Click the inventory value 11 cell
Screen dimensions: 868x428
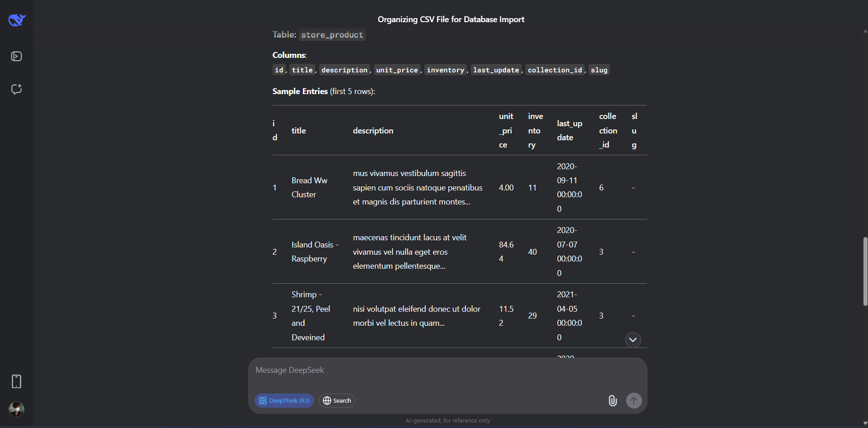click(532, 188)
